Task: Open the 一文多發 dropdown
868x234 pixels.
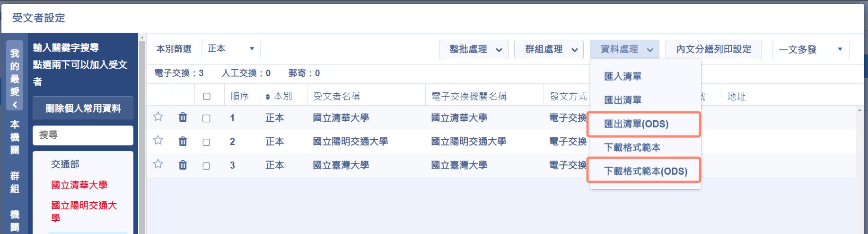Action: pyautogui.click(x=810, y=49)
